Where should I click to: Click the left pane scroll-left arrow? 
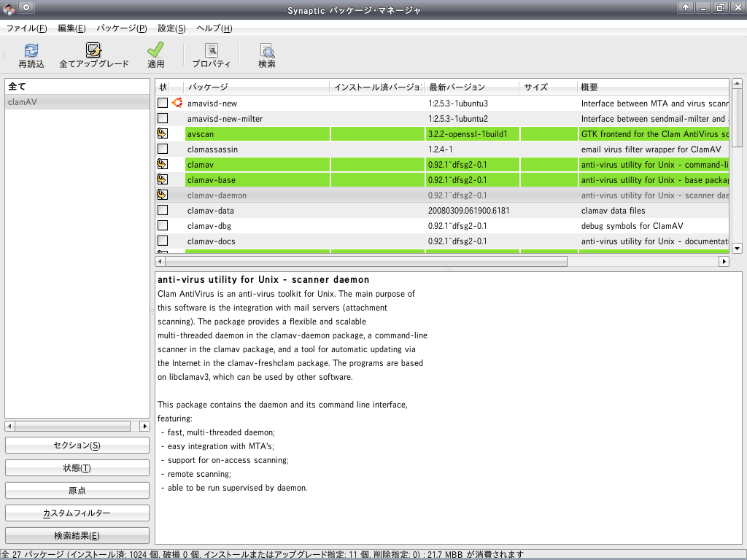[10, 426]
